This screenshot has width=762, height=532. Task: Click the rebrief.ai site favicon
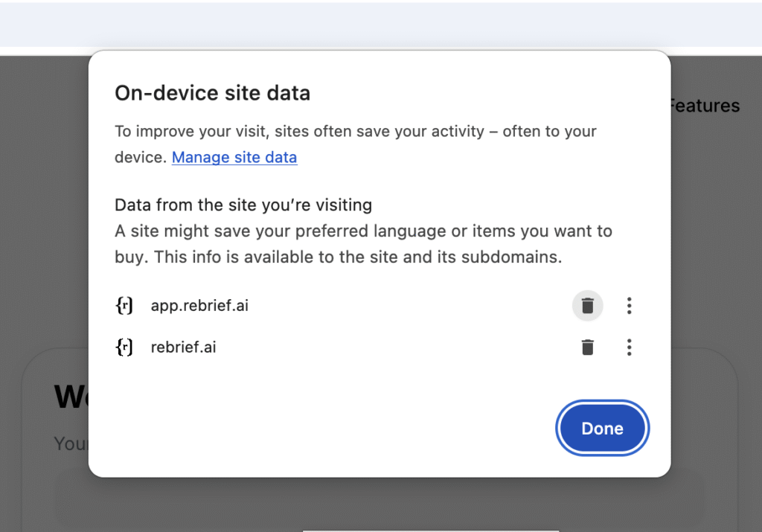pos(125,347)
